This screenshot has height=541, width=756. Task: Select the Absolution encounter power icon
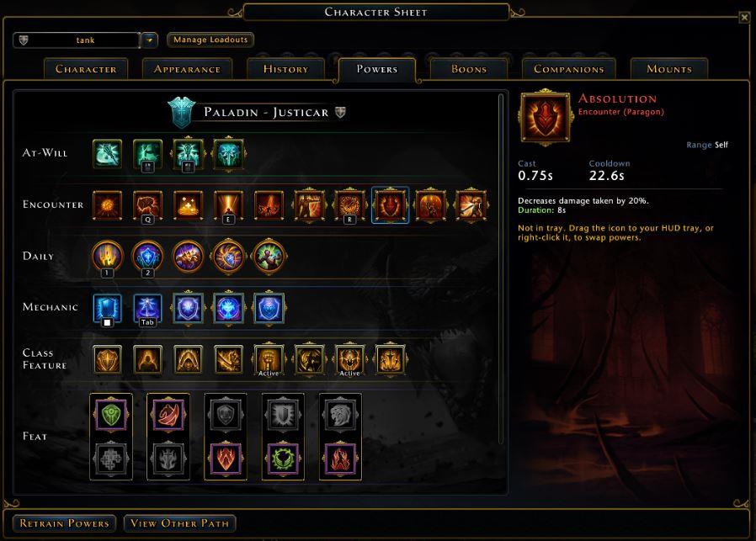coord(390,205)
